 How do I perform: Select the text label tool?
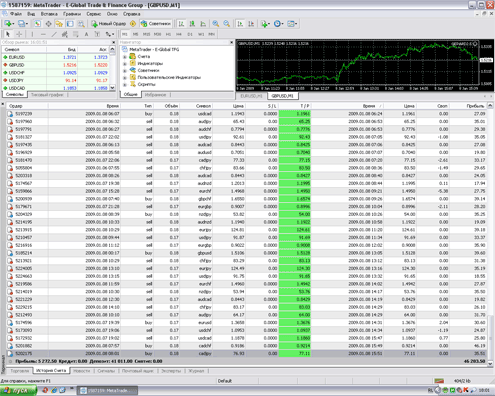coord(97,34)
